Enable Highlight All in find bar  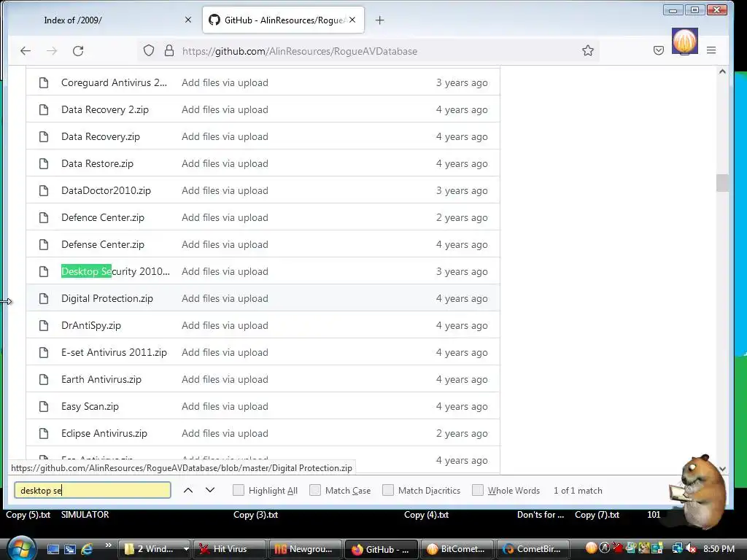point(239,490)
